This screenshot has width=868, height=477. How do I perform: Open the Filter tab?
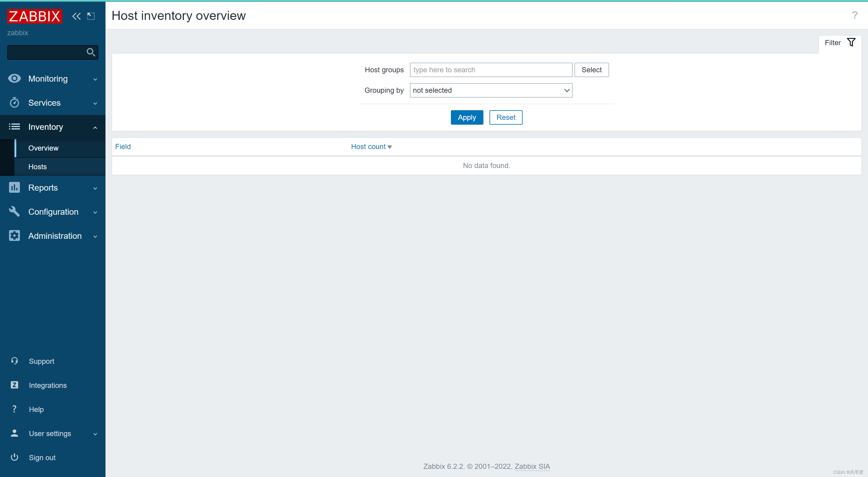tap(838, 42)
